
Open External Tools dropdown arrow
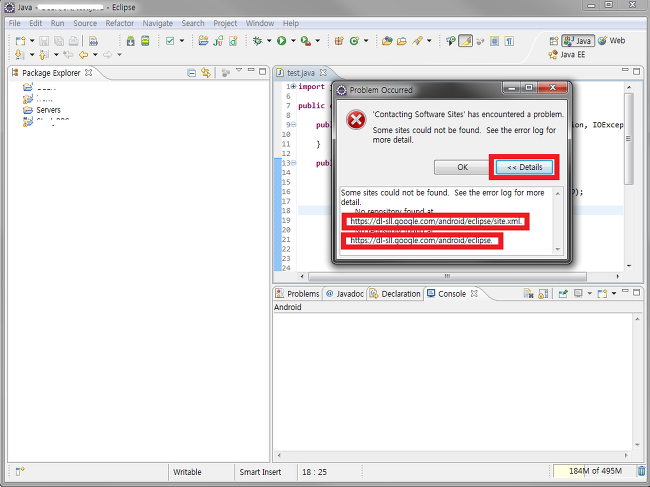click(318, 41)
